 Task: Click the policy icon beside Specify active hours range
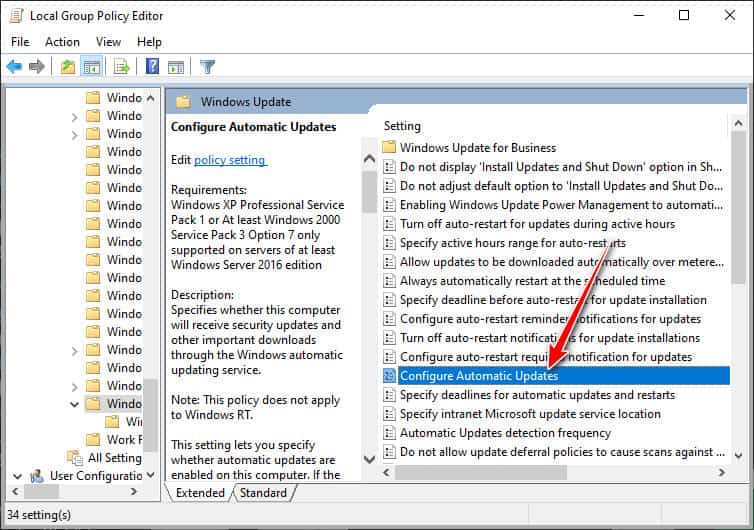[389, 242]
